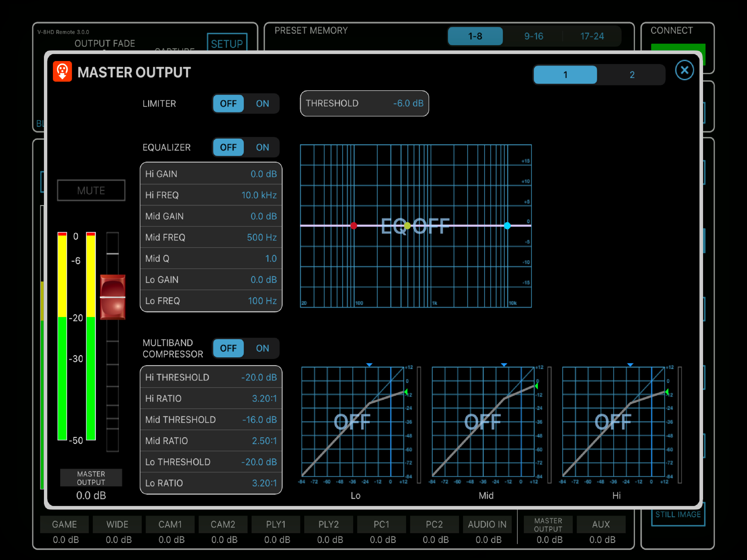Click the cyan Hi band EQ point
747x560 pixels.
coord(507,225)
